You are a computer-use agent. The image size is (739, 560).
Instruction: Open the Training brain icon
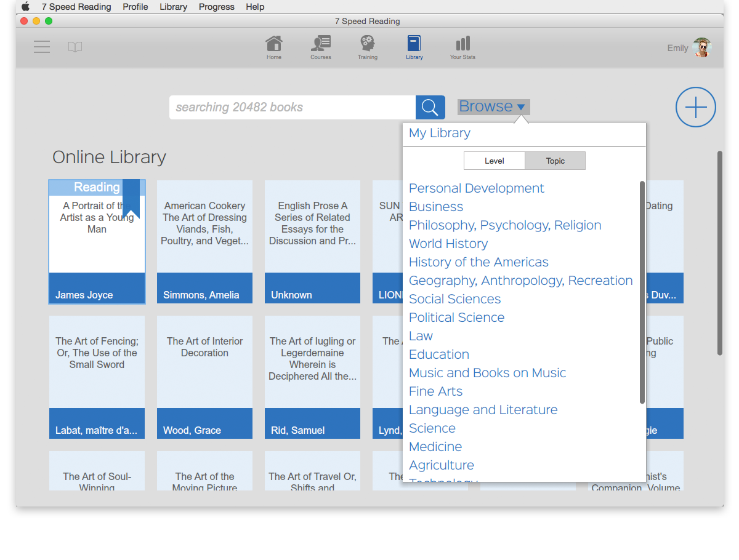[x=368, y=47]
